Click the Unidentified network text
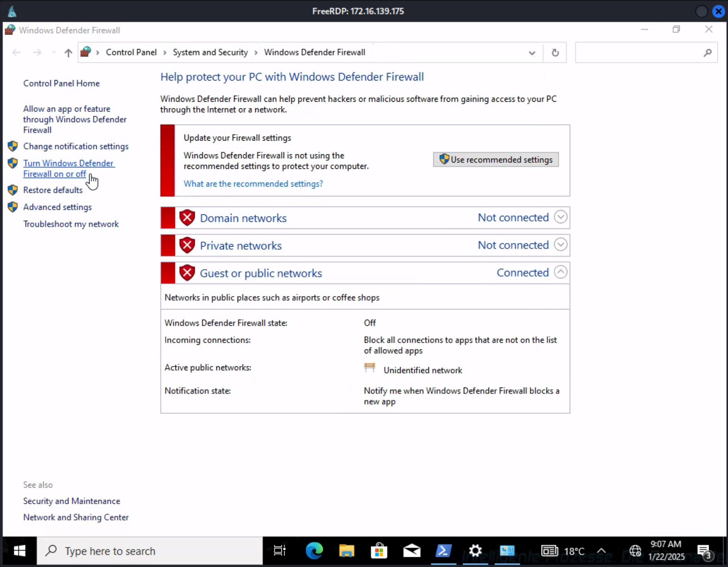 [x=423, y=370]
